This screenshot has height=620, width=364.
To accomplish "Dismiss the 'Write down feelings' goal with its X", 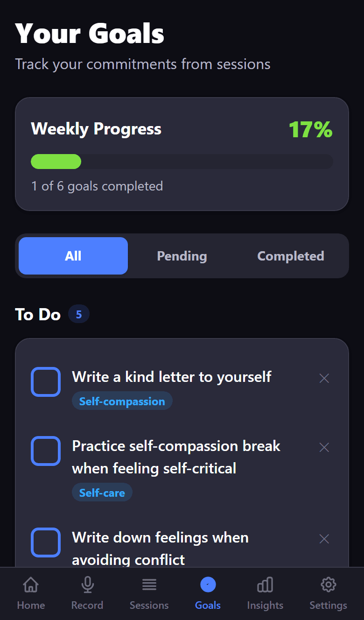I will (324, 538).
